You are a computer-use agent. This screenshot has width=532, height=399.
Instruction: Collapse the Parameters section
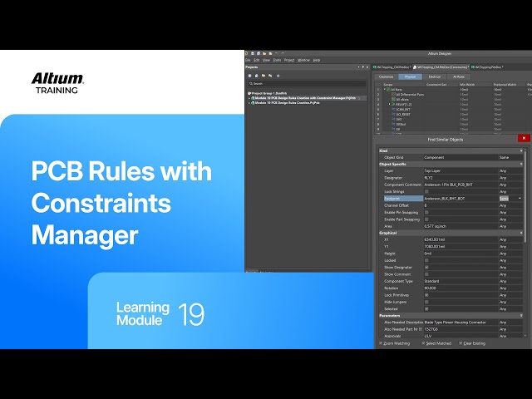pos(521,316)
